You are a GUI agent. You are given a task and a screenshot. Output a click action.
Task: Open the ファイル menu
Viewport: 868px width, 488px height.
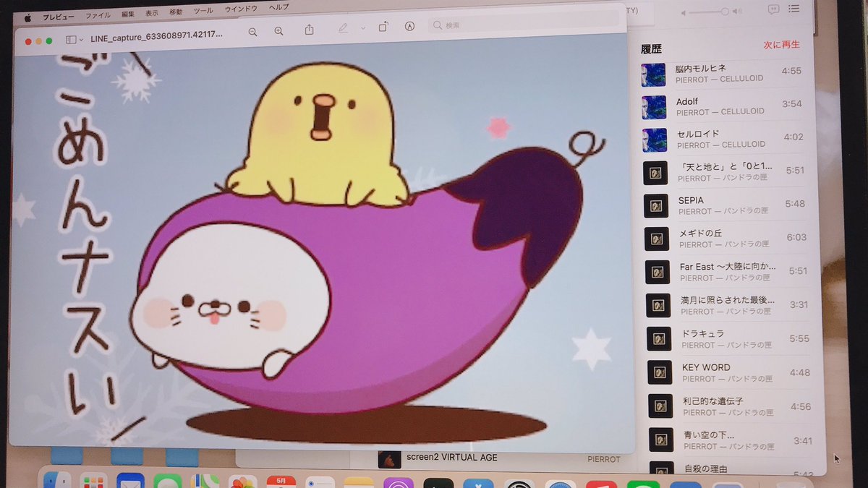pos(98,15)
